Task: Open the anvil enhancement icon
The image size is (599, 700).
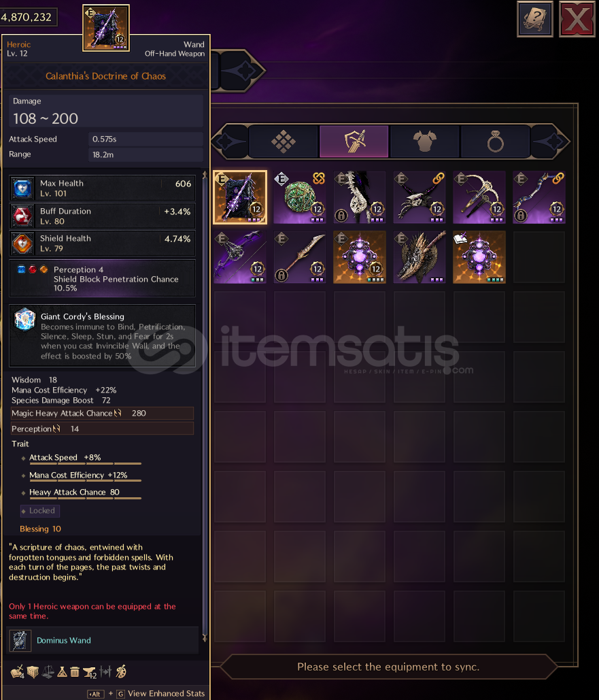Action: [x=90, y=672]
